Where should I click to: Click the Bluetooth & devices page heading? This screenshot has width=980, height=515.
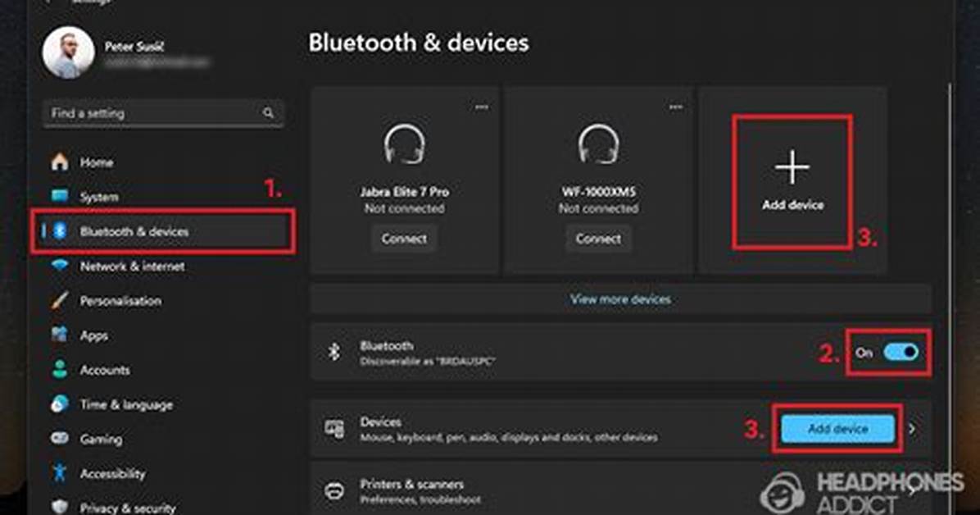tap(419, 43)
